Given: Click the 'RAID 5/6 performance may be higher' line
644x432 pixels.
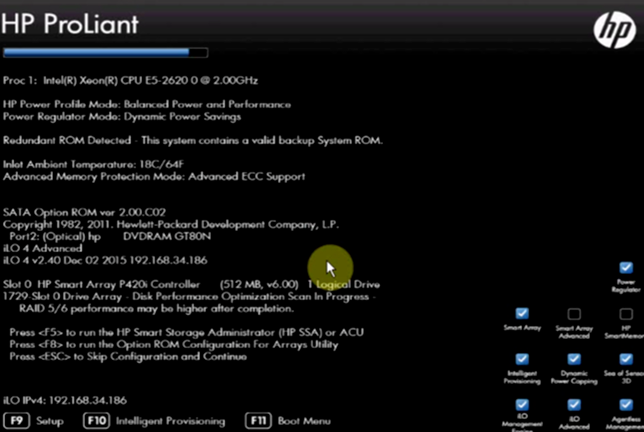Looking at the screenshot, I should coord(156,308).
